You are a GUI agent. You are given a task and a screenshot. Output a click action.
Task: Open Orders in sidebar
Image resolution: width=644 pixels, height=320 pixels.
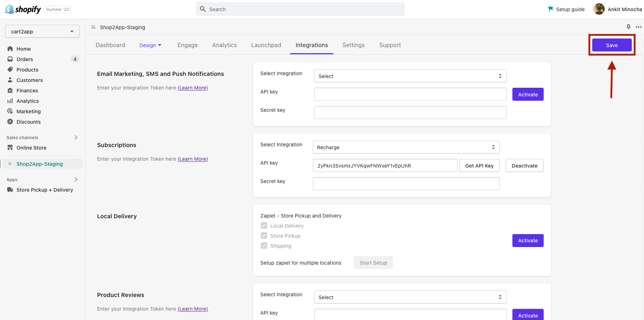[25, 59]
